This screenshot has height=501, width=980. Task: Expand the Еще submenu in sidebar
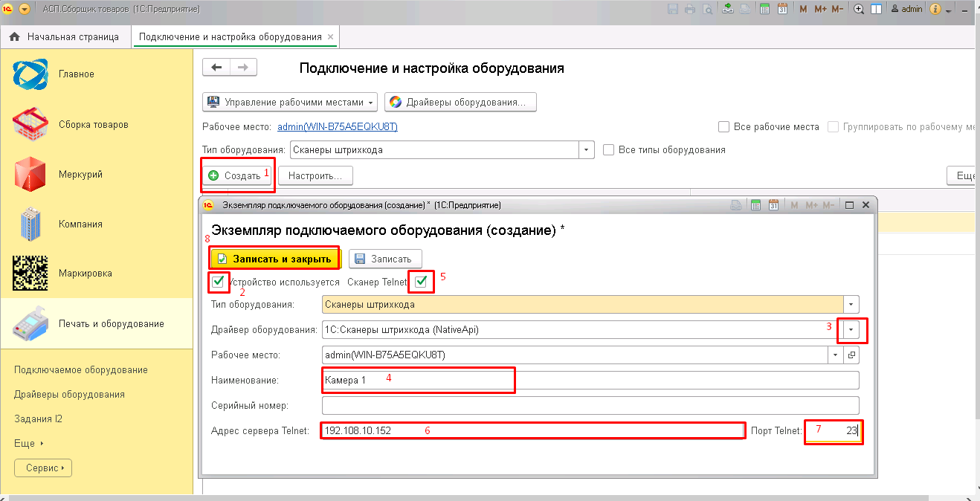click(x=29, y=443)
